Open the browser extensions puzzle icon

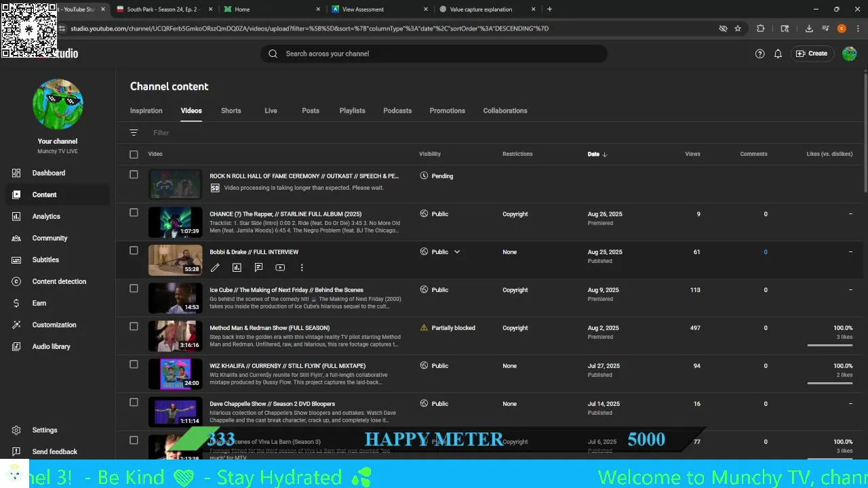(760, 28)
